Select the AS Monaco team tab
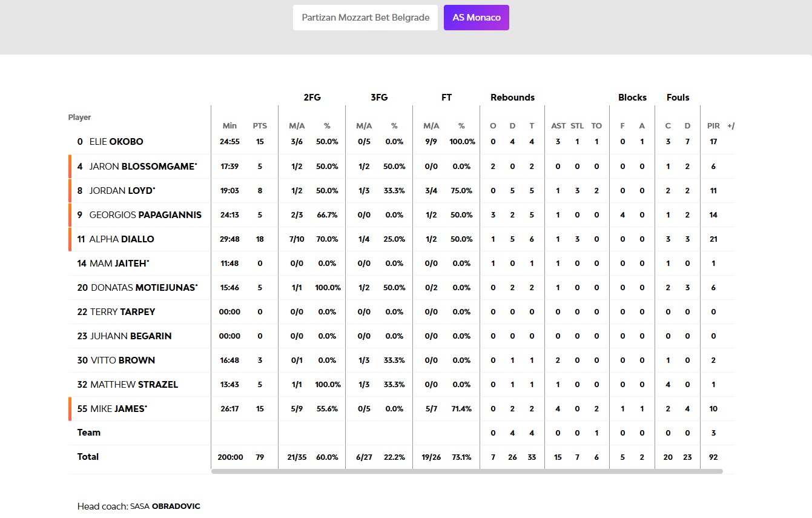Viewport: 812px width, 518px height. point(476,18)
